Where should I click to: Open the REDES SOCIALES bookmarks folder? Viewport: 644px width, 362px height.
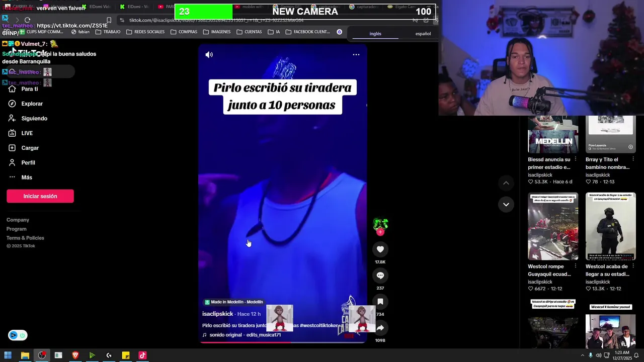click(x=145, y=32)
